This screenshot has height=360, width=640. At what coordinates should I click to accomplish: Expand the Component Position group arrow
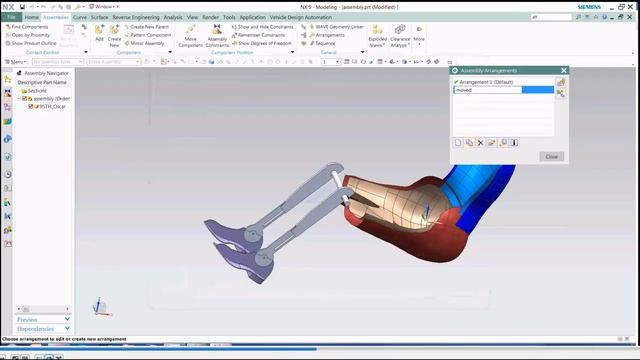click(x=292, y=52)
